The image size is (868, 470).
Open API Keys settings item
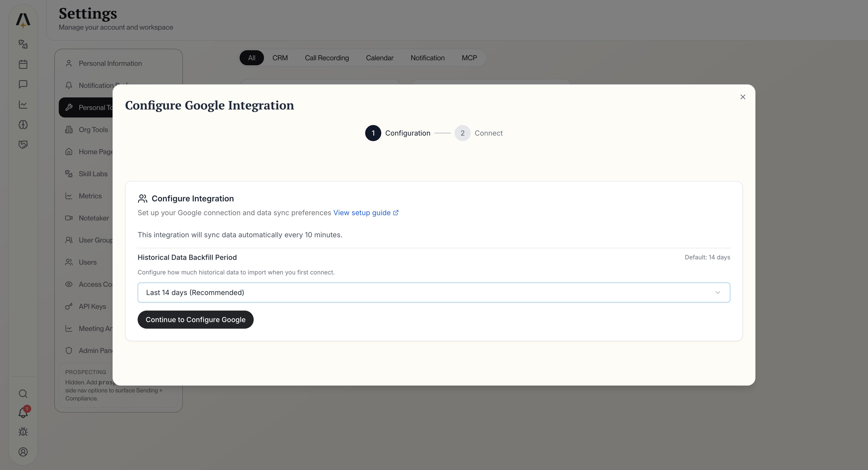86,306
